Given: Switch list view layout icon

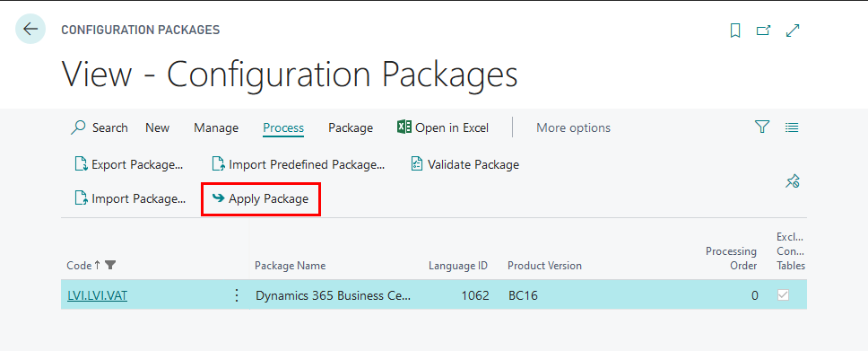Looking at the screenshot, I should (792, 127).
